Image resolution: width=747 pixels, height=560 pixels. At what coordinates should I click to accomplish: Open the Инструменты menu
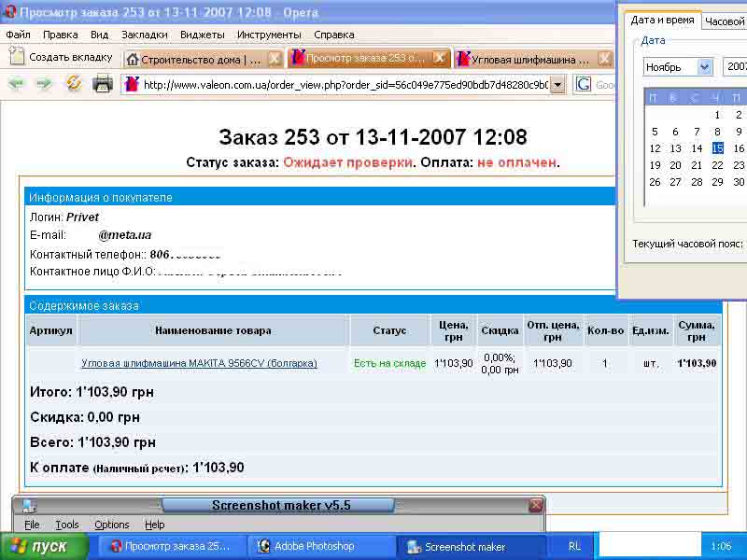[269, 35]
